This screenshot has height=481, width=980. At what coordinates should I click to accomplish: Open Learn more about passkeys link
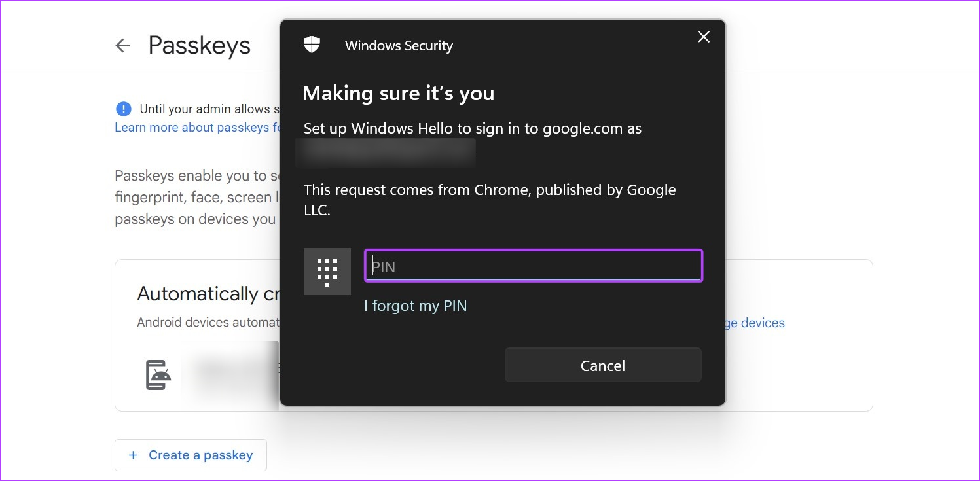[197, 127]
